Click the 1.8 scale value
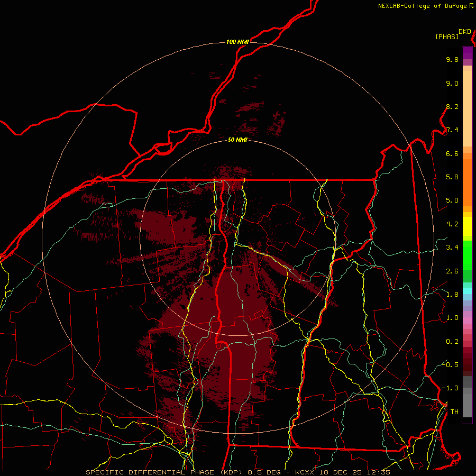 pos(452,295)
